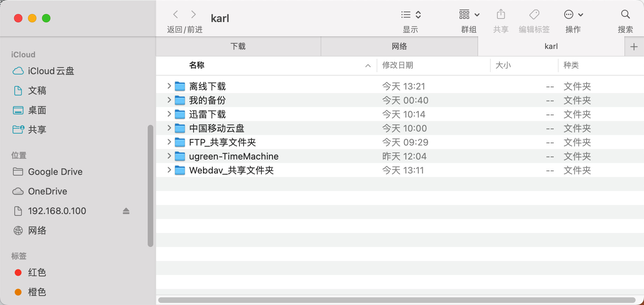
Task: Go back with the left chevron arrow
Action: pyautogui.click(x=176, y=14)
